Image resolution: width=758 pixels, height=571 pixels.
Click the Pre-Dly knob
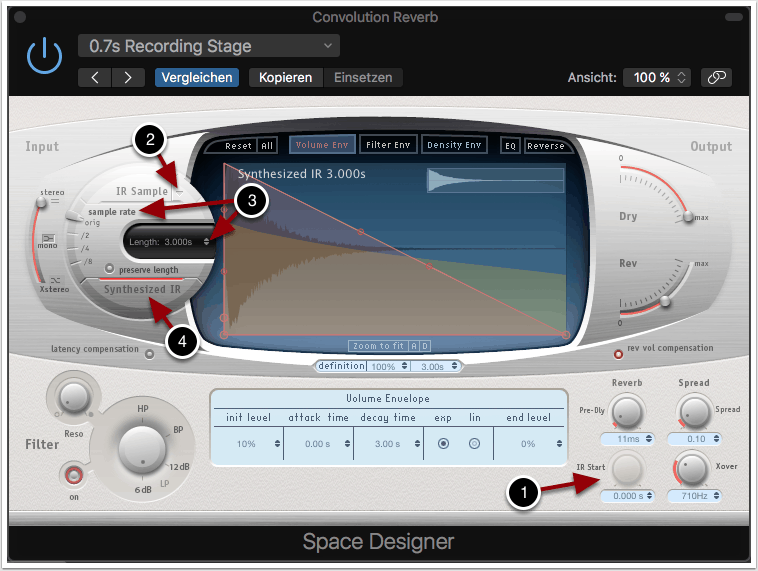[627, 411]
